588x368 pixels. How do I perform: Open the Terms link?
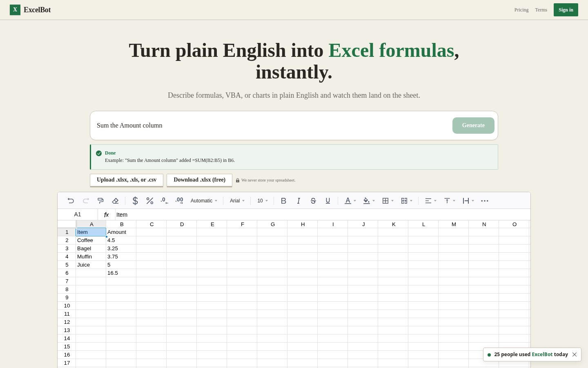tap(541, 10)
